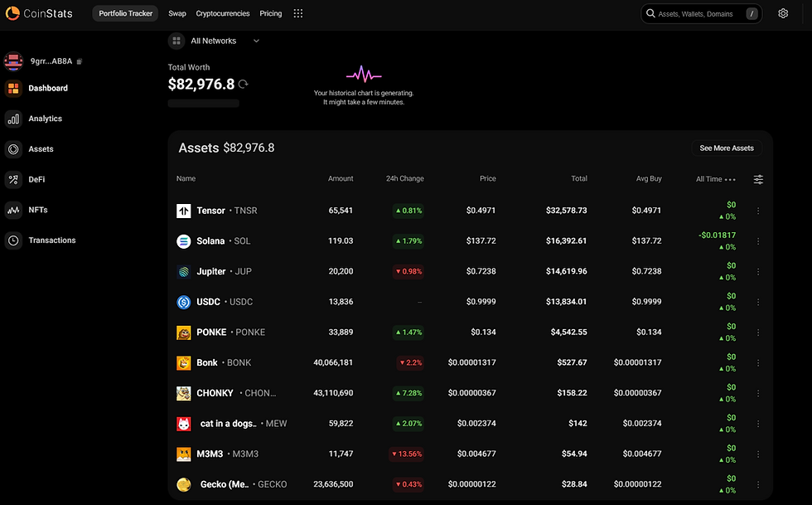
Task: Click the Price column header
Action: pos(488,179)
